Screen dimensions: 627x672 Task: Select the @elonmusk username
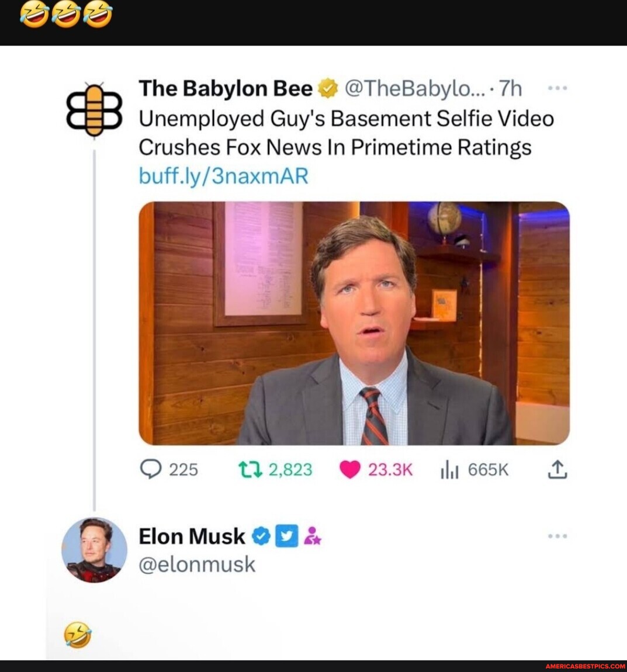(196, 563)
